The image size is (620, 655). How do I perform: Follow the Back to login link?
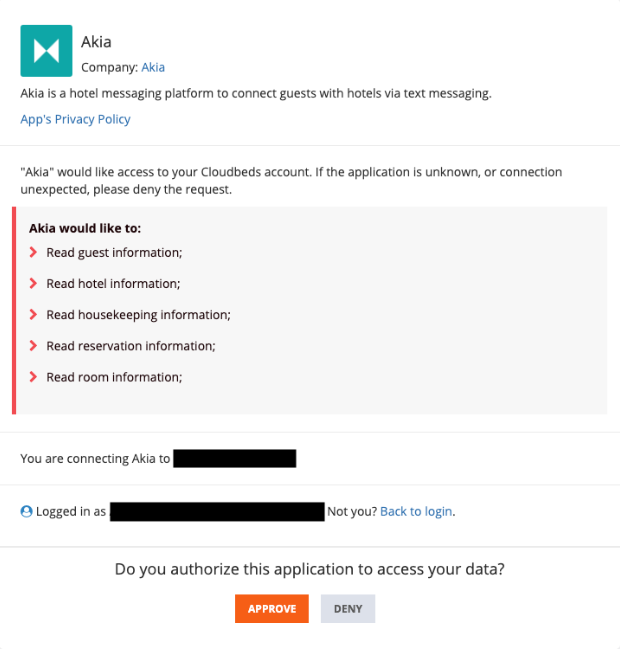point(416,511)
